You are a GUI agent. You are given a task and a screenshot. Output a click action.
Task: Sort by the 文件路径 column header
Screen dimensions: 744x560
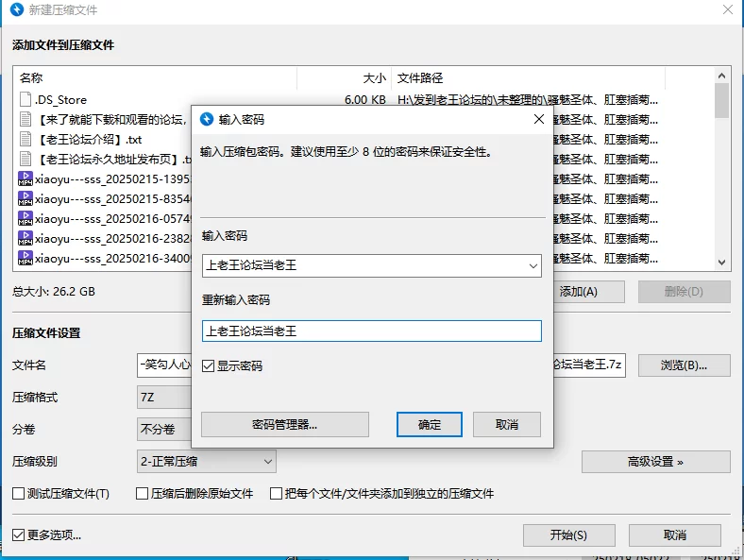tap(528, 77)
